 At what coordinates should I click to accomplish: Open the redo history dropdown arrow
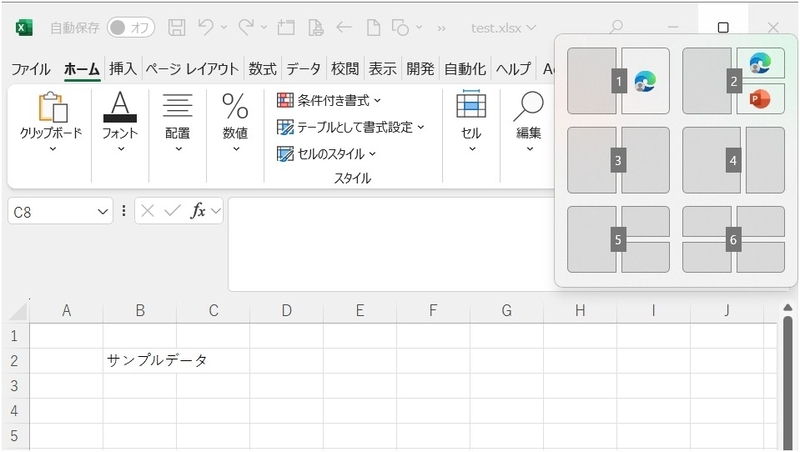point(264,28)
